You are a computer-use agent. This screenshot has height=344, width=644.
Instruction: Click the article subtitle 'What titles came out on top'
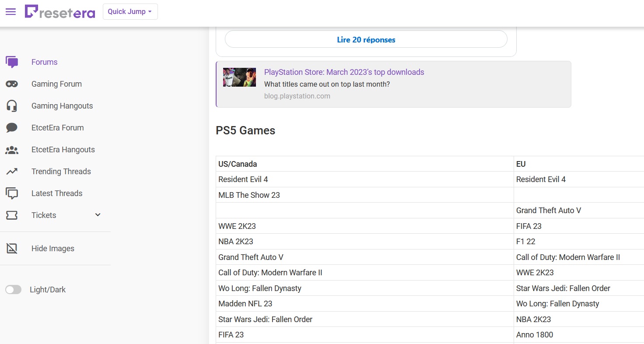point(327,84)
